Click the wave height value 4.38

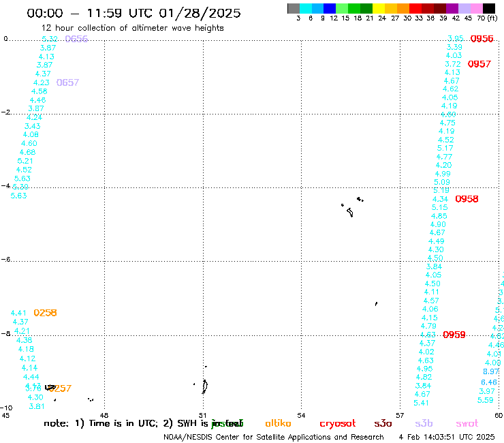(25, 340)
